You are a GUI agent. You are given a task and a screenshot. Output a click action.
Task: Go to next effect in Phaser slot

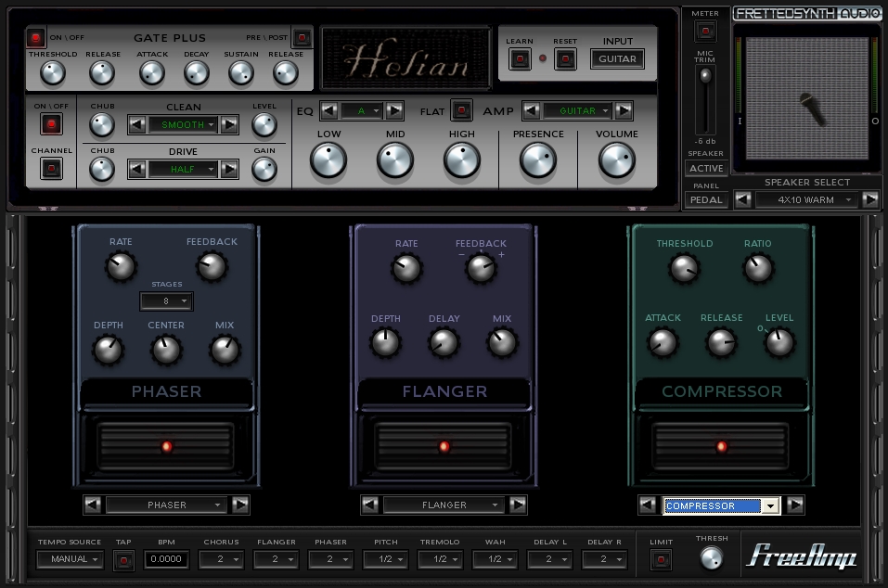point(240,505)
